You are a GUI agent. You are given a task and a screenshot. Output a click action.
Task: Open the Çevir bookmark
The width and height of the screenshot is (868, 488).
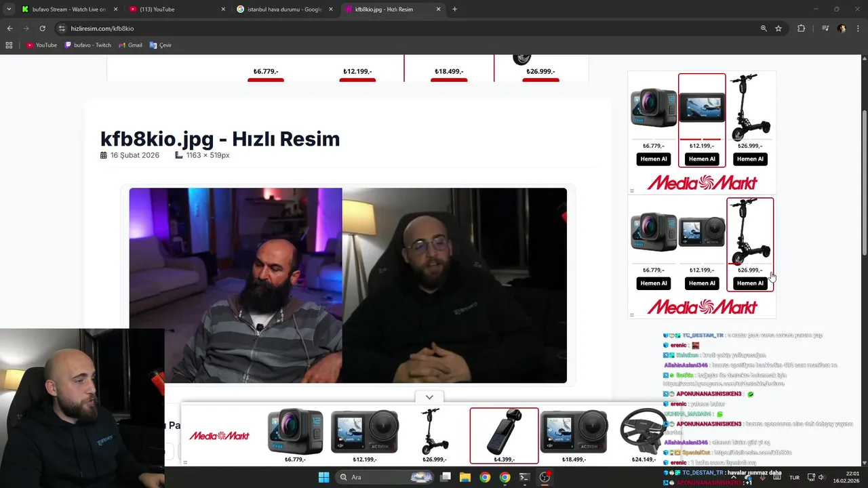point(161,45)
